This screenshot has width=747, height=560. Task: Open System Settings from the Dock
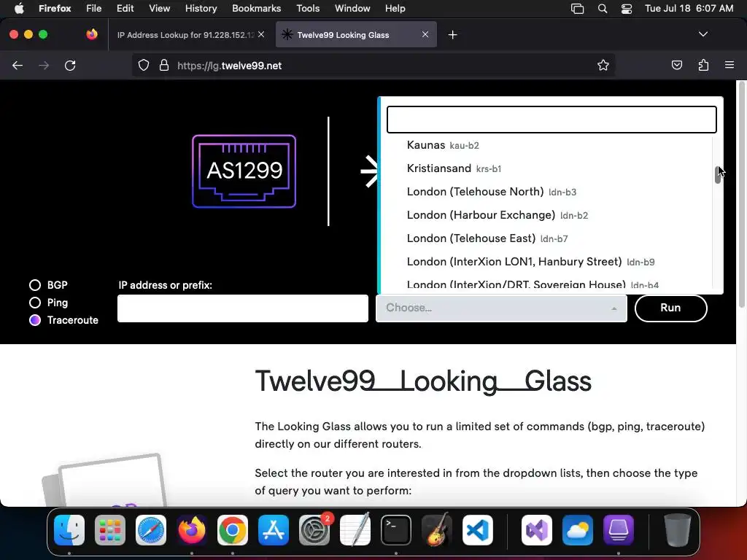click(x=314, y=530)
